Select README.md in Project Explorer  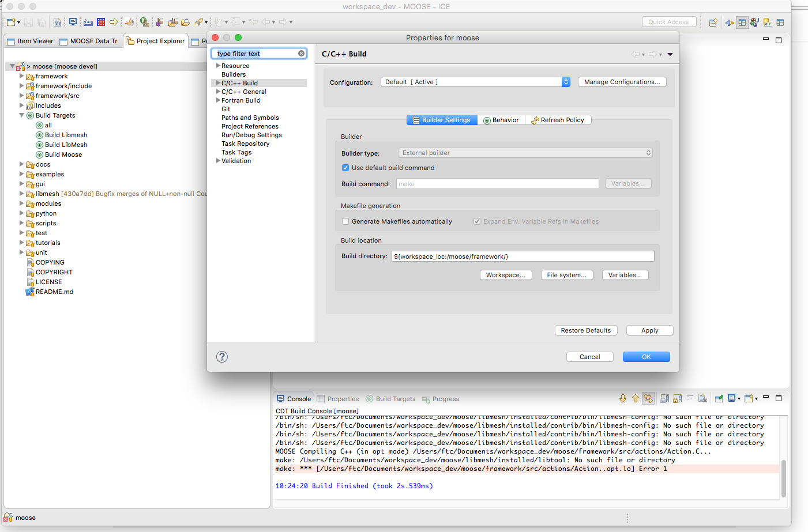[54, 292]
